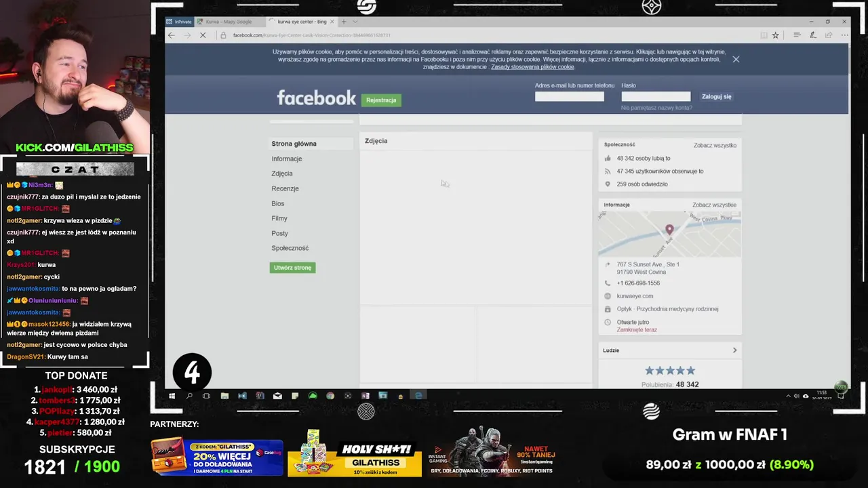
Task: Open Zasady stosowania plików cookie link
Action: 532,67
